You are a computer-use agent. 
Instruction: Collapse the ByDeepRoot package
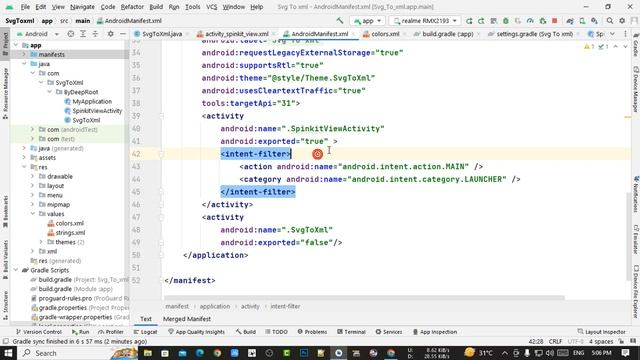[x=49, y=92]
